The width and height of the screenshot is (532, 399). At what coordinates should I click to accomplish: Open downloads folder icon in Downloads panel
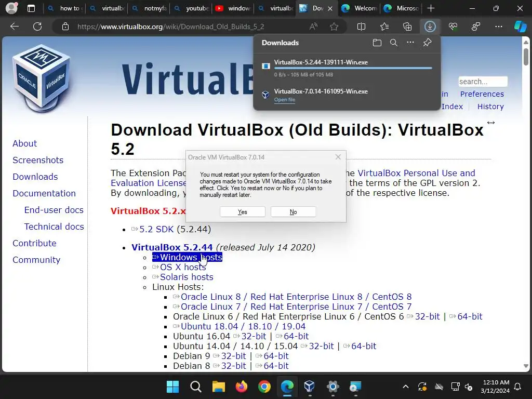[x=377, y=43]
